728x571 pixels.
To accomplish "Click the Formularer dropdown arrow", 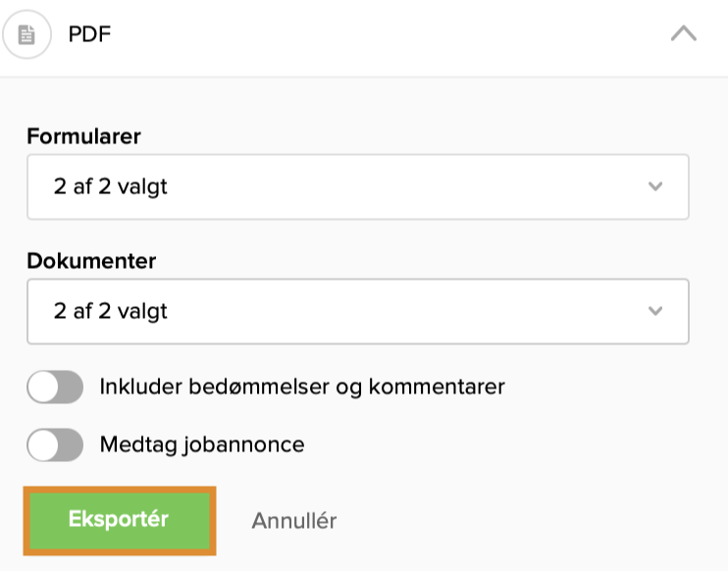I will 655,186.
